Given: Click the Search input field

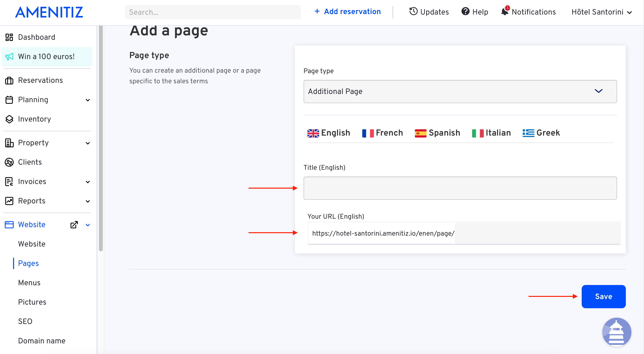Looking at the screenshot, I should tap(212, 12).
